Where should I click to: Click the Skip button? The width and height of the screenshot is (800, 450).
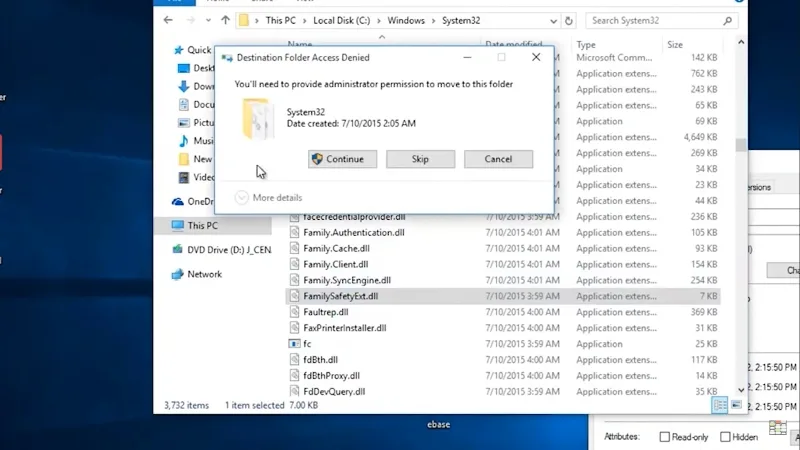[x=420, y=159]
